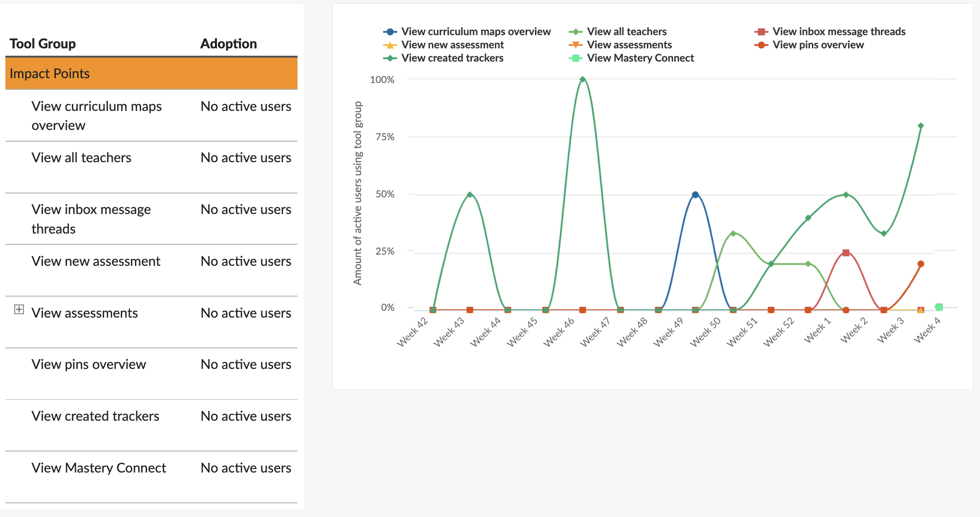Toggle View assessments legend triangle marker
Viewport: 980px width, 517px height.
tap(575, 45)
